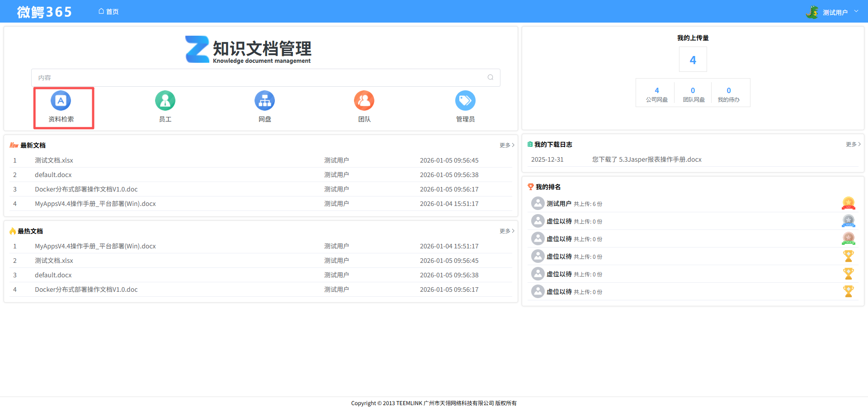The image size is (868, 411).
Task: Open the 员工 staff icon
Action: point(165,100)
